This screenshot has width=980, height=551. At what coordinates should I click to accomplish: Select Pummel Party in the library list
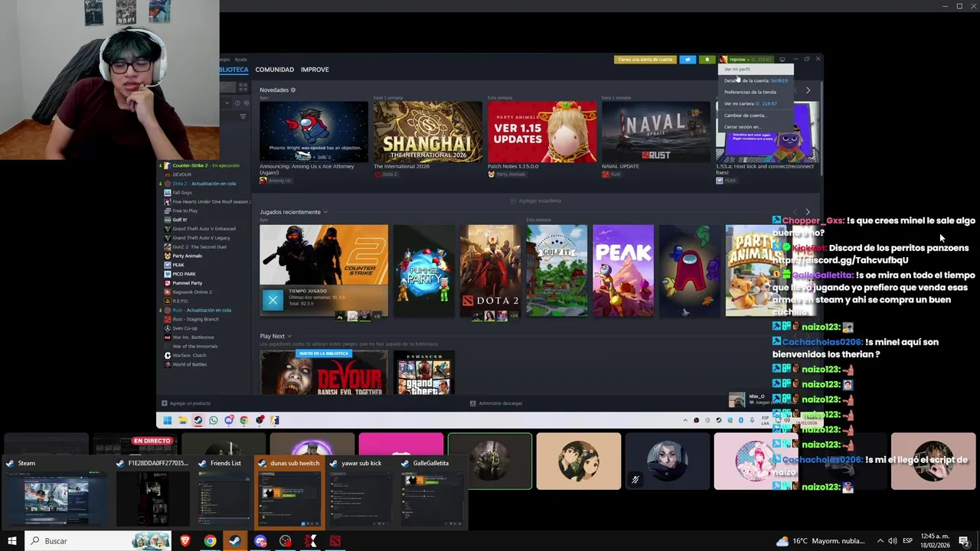(187, 283)
